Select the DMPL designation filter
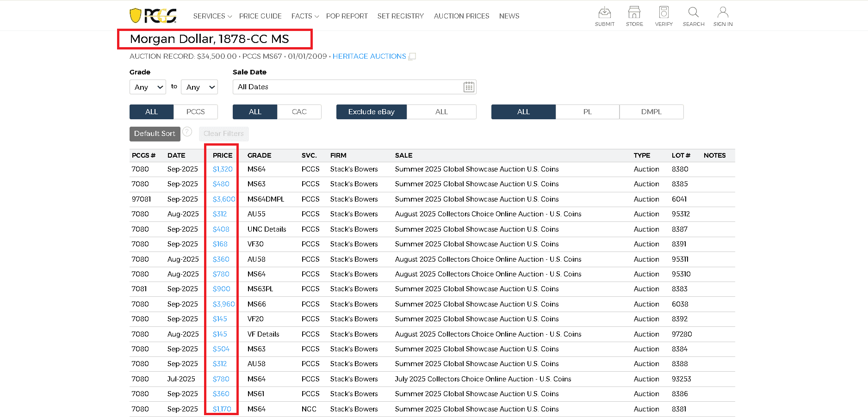The height and width of the screenshot is (417, 868). [x=651, y=112]
